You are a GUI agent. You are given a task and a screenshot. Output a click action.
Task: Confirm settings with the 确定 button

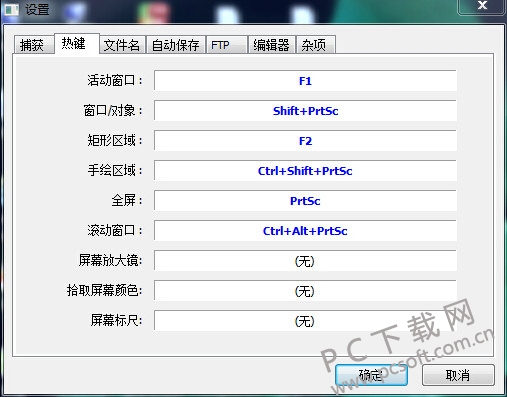pyautogui.click(x=371, y=375)
